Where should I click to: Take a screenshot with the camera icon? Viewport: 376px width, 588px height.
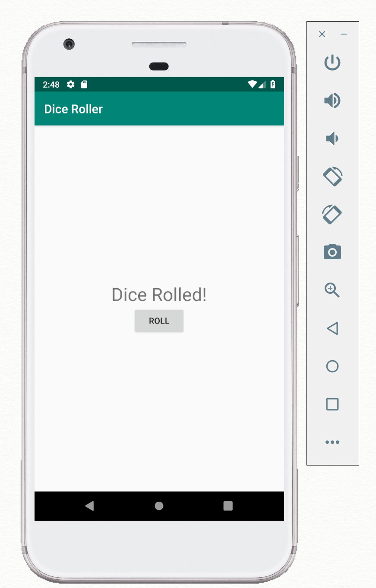click(x=332, y=252)
